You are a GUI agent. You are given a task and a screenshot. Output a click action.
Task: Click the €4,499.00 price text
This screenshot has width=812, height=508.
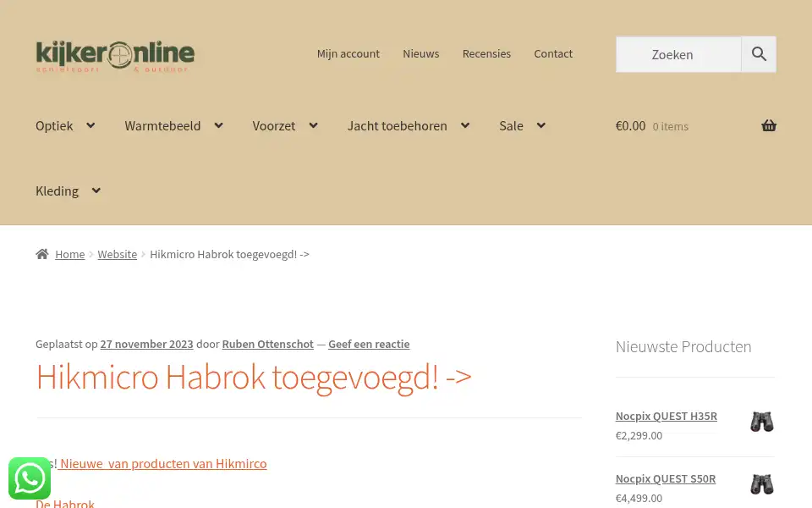(x=639, y=499)
